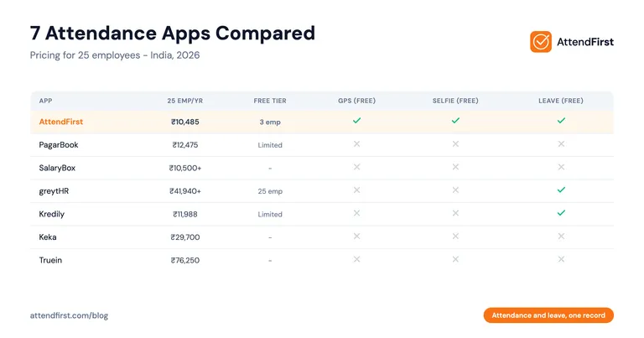Click the 'Attendance and leave, one record' button
This screenshot has height=338, width=644.
click(x=548, y=315)
